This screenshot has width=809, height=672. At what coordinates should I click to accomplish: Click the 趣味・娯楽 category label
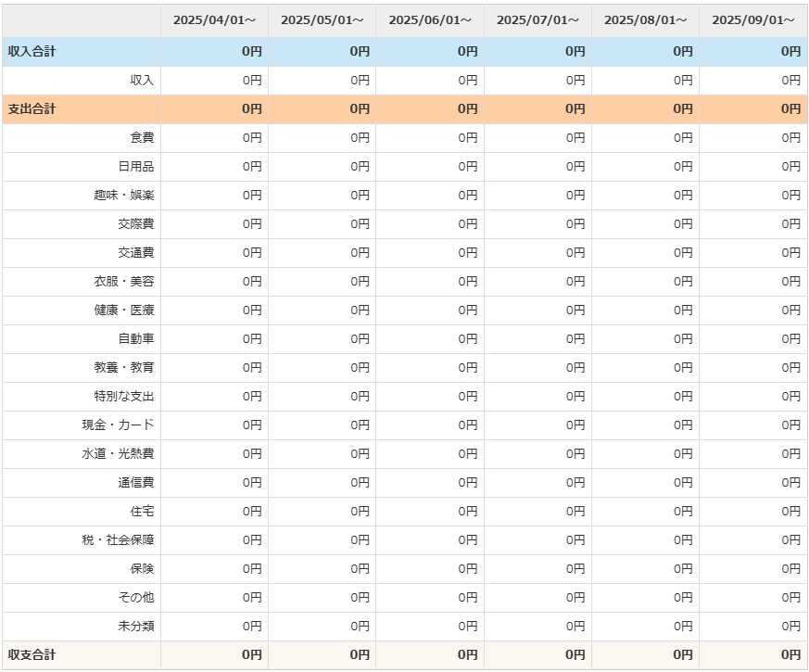(124, 196)
